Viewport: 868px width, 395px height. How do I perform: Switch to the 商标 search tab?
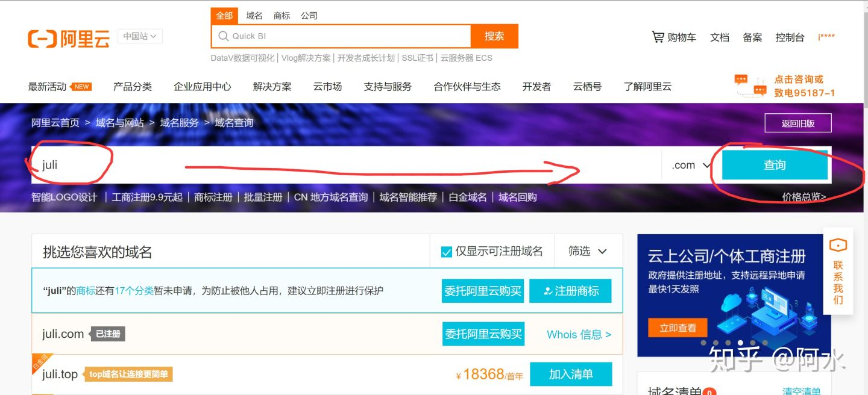(281, 16)
